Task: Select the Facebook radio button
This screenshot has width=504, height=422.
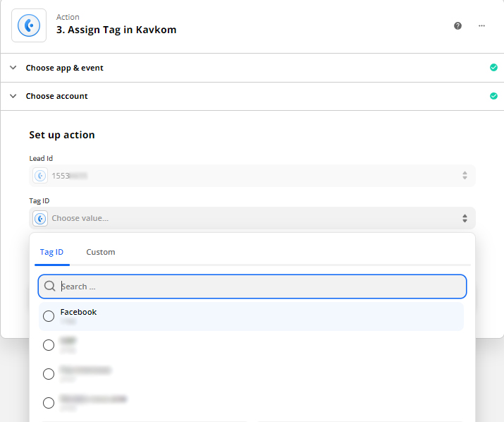Action: coord(49,316)
